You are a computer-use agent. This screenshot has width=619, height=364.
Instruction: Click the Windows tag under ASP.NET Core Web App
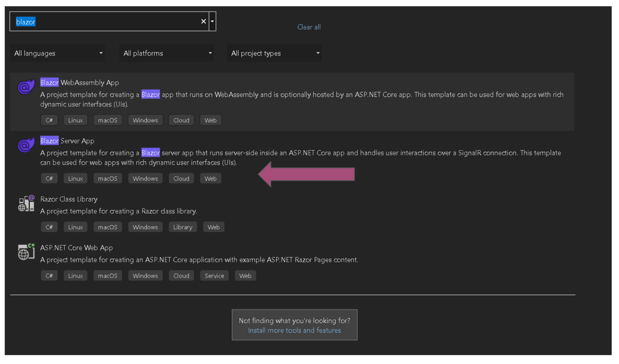coord(145,276)
